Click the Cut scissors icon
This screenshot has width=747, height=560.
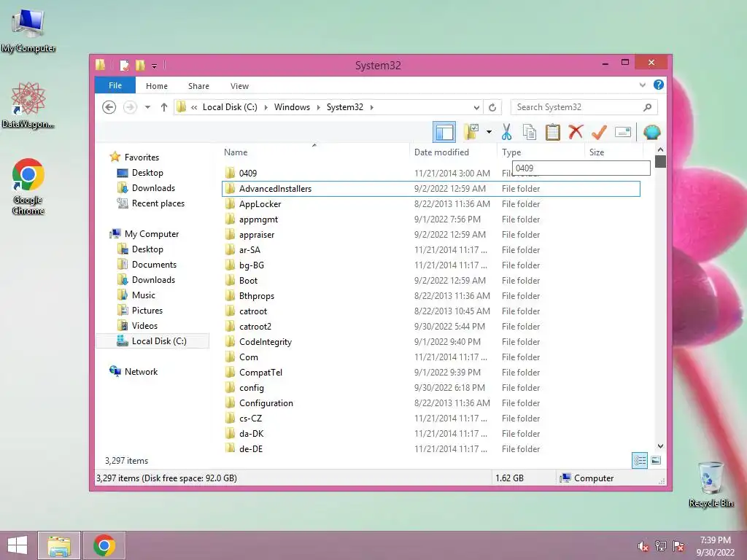(506, 132)
